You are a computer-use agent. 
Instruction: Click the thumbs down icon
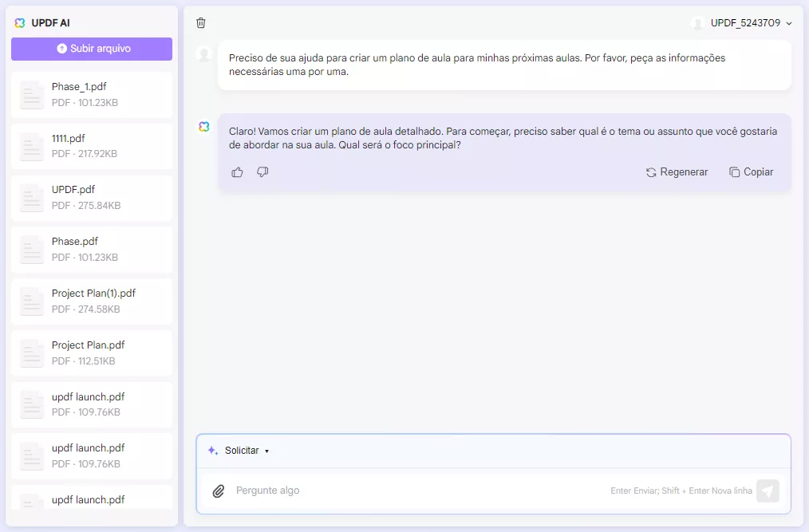coord(262,172)
